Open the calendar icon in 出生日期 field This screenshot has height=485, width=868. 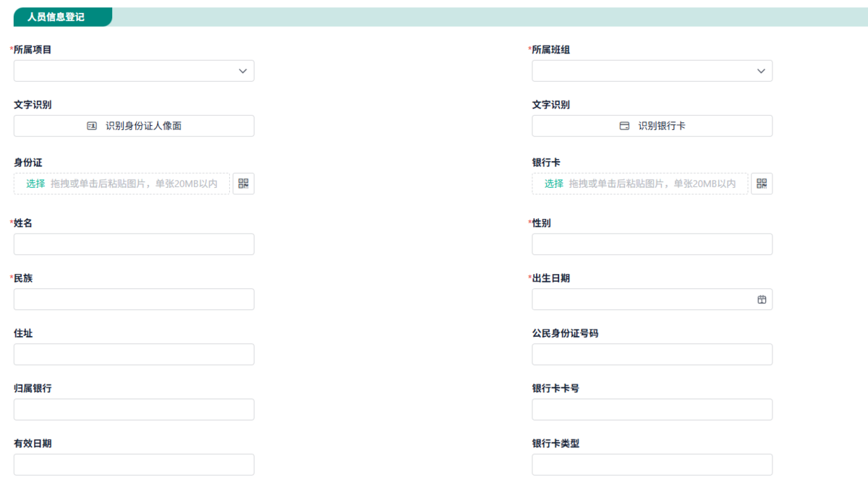(x=762, y=299)
